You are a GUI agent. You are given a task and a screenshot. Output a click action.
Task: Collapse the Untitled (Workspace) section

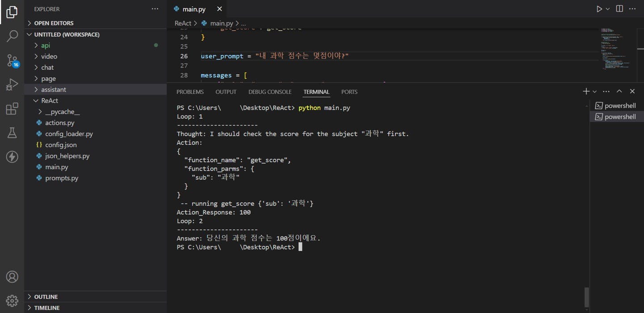click(96, 34)
